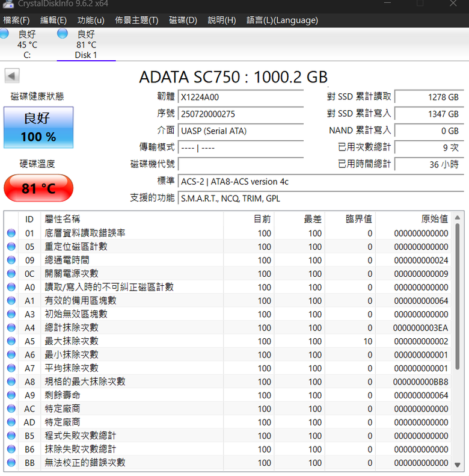469x476 pixels.
Task: Click the 臨界值 column header
Action: coord(350,219)
